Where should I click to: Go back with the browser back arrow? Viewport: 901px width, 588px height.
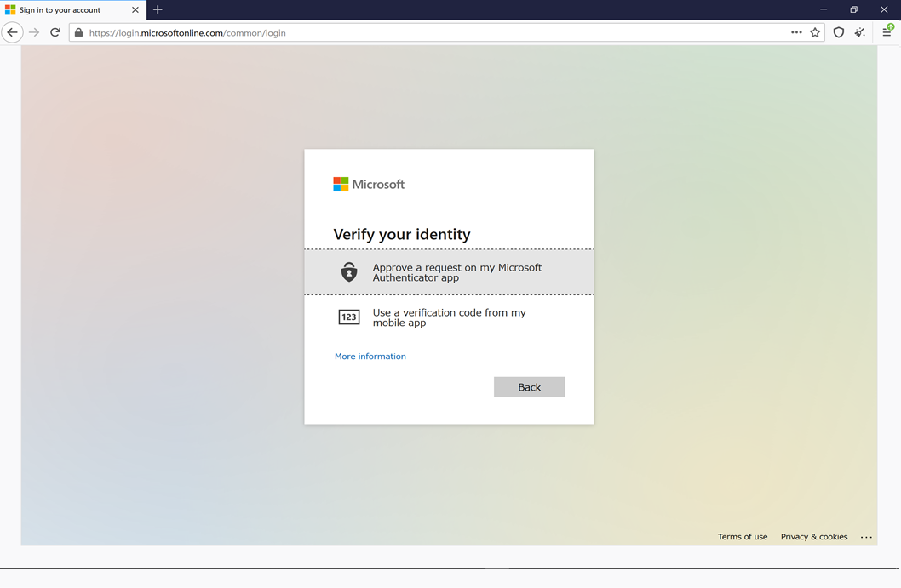click(x=12, y=32)
